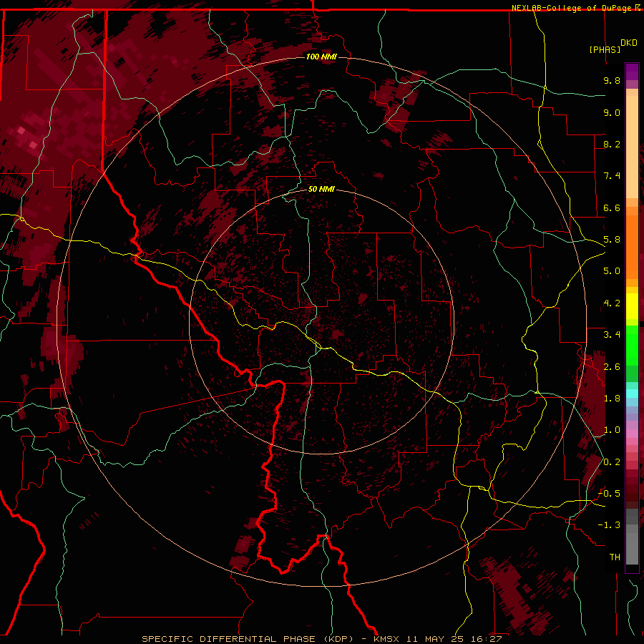The image size is (644, 644).
Task: Click the DKD unit label
Action: tap(629, 43)
